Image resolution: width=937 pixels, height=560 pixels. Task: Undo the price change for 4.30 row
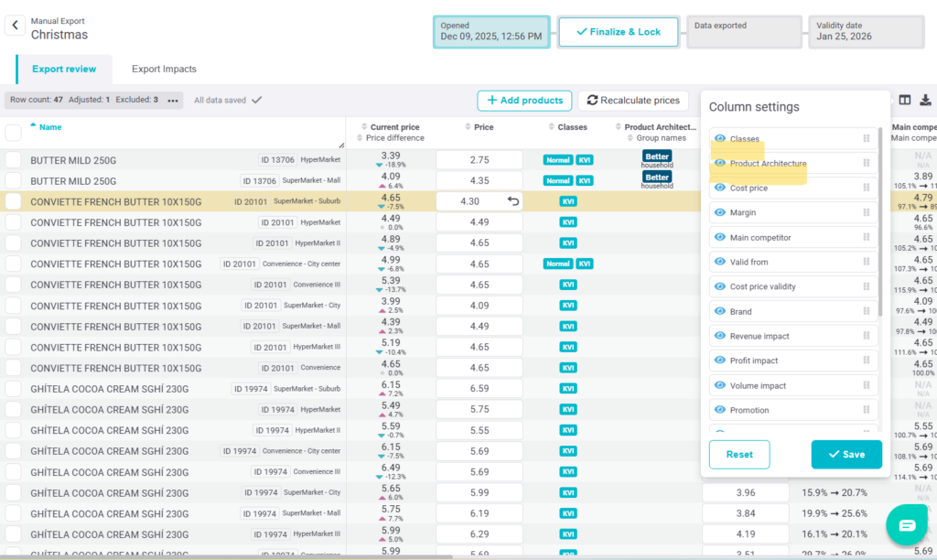[x=514, y=201]
